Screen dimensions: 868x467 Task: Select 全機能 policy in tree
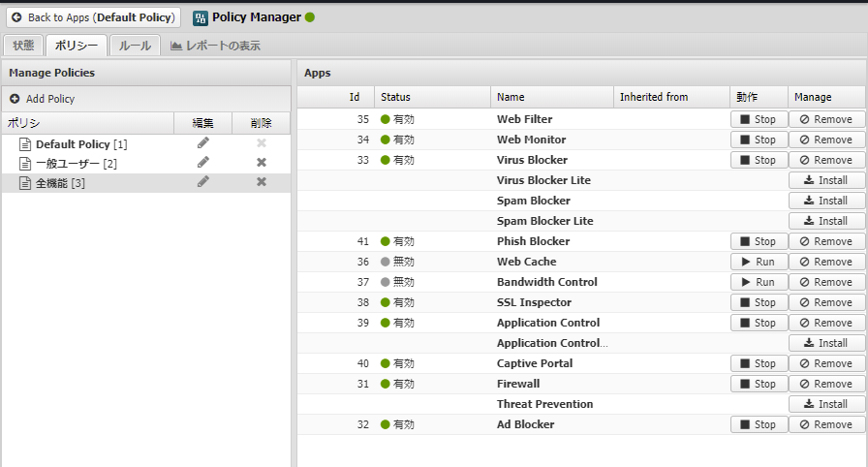(59, 183)
